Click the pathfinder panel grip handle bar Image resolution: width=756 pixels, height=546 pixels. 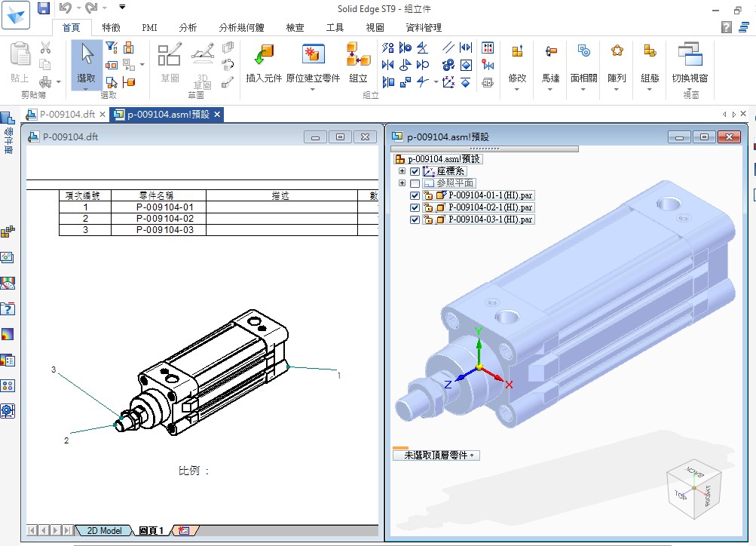(x=484, y=149)
